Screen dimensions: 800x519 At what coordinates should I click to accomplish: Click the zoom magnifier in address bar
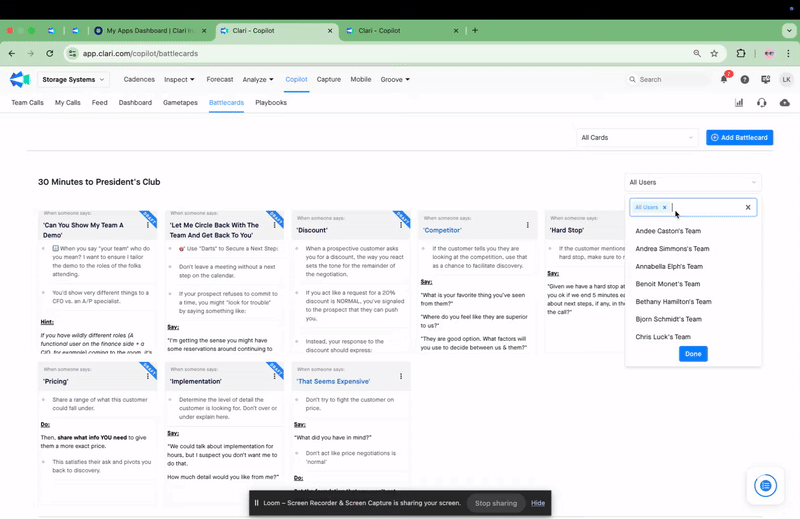coord(697,53)
